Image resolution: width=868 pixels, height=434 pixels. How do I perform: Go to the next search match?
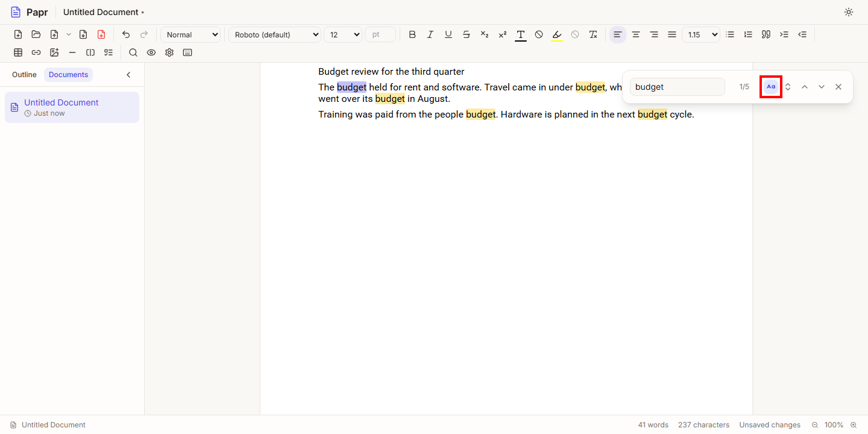[x=822, y=87]
